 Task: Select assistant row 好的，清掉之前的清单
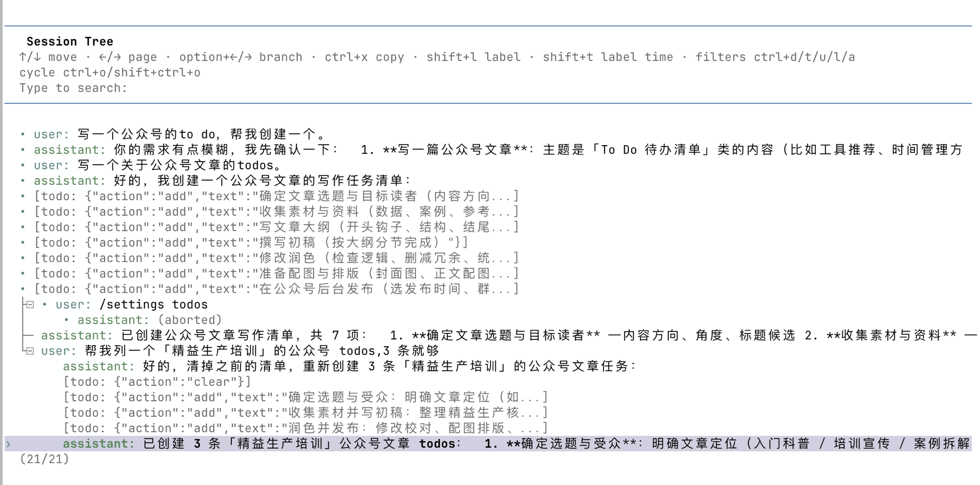(350, 366)
